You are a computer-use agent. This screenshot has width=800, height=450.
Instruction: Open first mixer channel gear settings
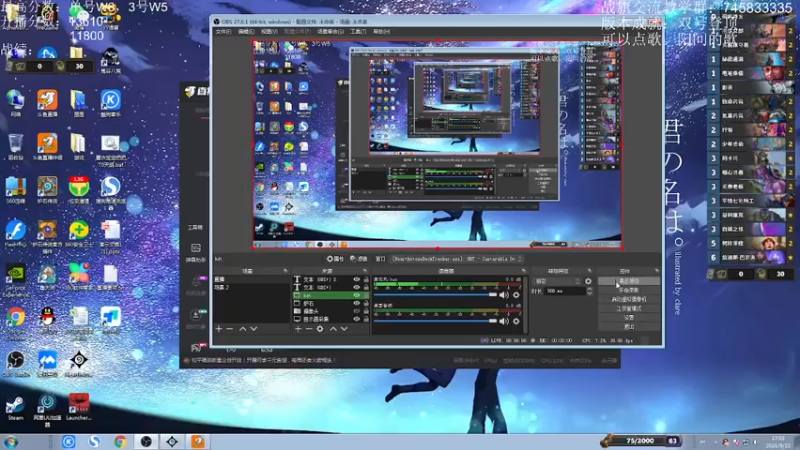(516, 295)
